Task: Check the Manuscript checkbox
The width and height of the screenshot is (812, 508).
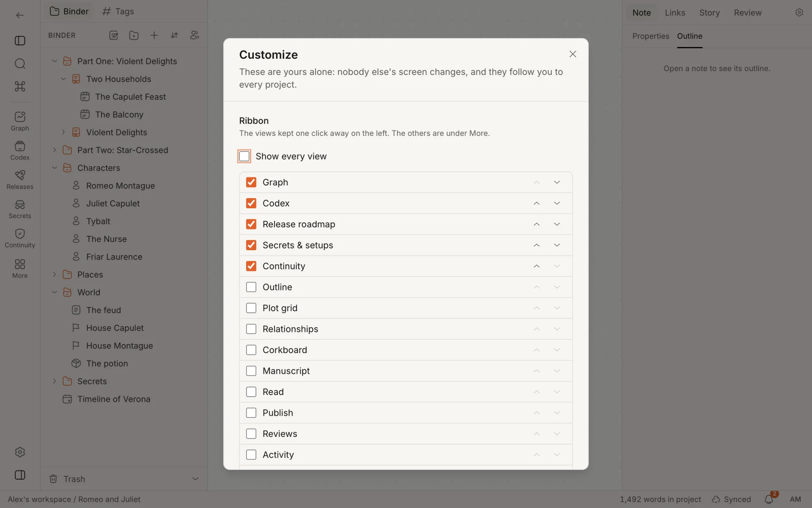Action: click(251, 371)
